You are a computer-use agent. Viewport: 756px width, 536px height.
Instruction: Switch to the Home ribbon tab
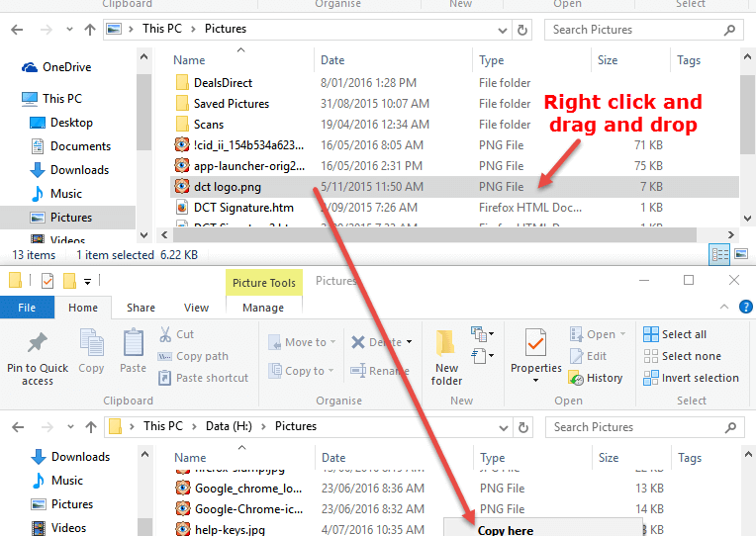pos(83,308)
